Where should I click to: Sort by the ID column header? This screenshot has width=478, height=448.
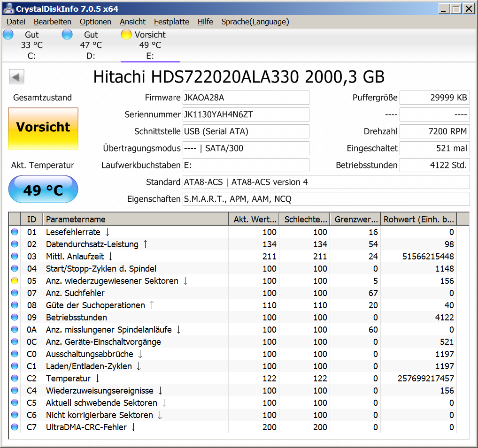[32, 219]
